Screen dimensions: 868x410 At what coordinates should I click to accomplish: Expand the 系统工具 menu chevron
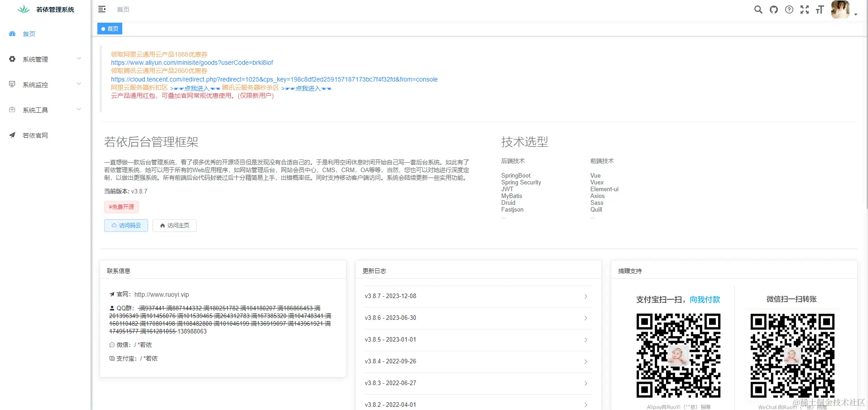79,110
